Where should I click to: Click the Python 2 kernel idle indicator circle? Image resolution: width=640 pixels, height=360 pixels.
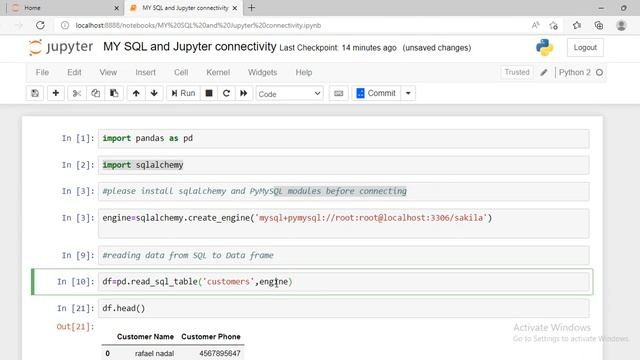(x=599, y=73)
